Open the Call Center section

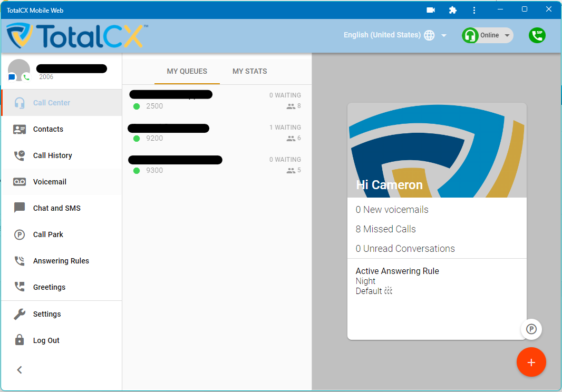[x=62, y=103]
